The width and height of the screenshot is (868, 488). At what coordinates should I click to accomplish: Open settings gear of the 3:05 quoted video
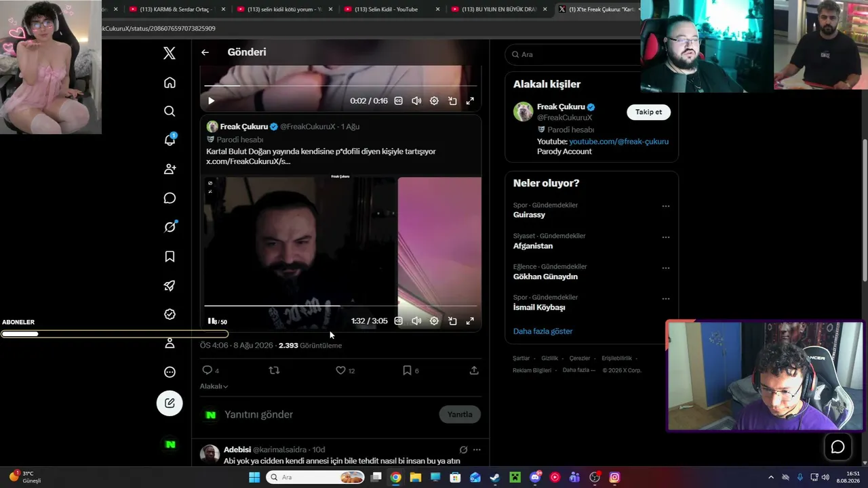point(434,321)
